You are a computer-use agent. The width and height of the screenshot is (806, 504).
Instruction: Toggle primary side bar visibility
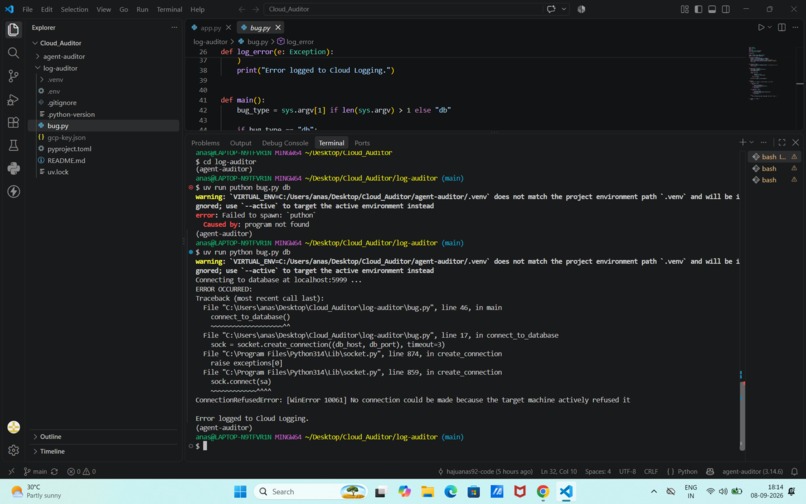698,9
